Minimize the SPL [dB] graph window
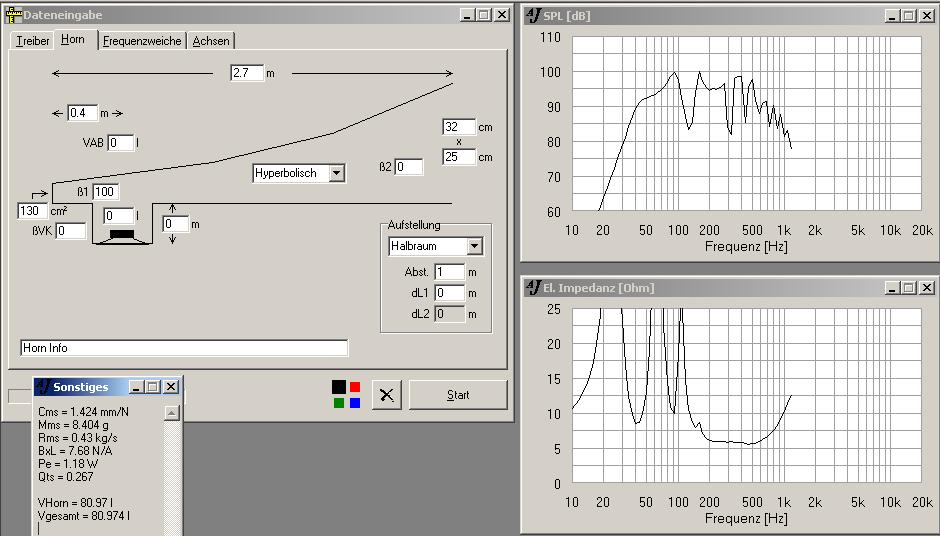This screenshot has width=940, height=536. [x=891, y=16]
